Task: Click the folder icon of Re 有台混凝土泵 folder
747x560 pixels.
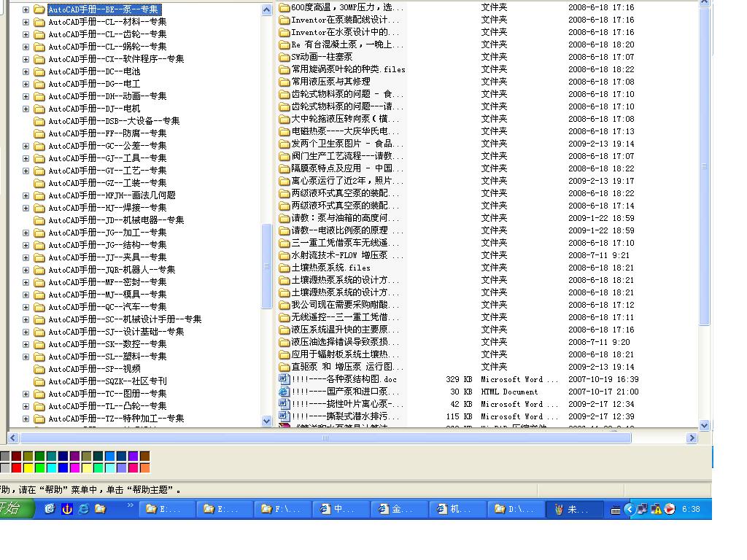Action: (285, 44)
